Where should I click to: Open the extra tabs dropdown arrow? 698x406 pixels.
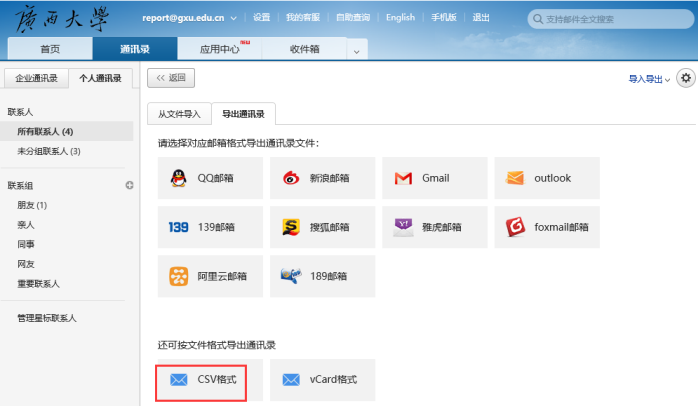coord(355,50)
